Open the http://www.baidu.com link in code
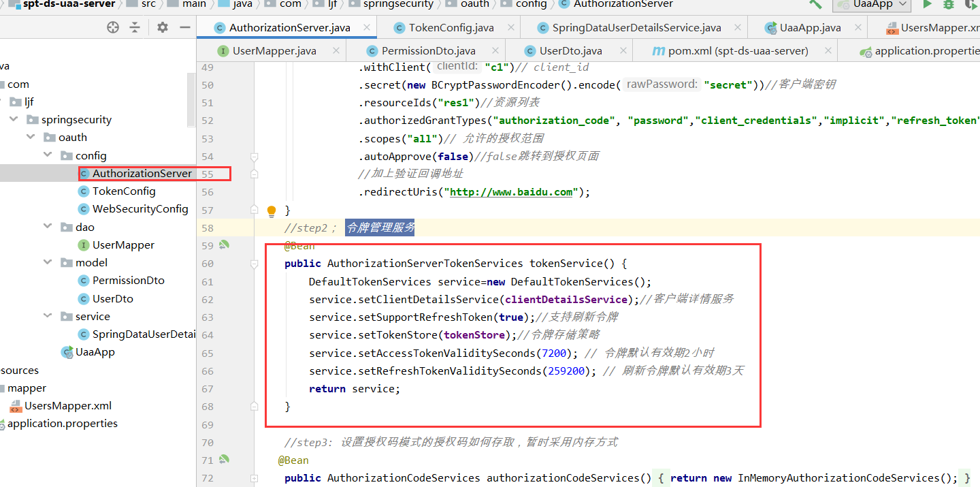Viewport: 980px width, 487px height. (x=511, y=192)
